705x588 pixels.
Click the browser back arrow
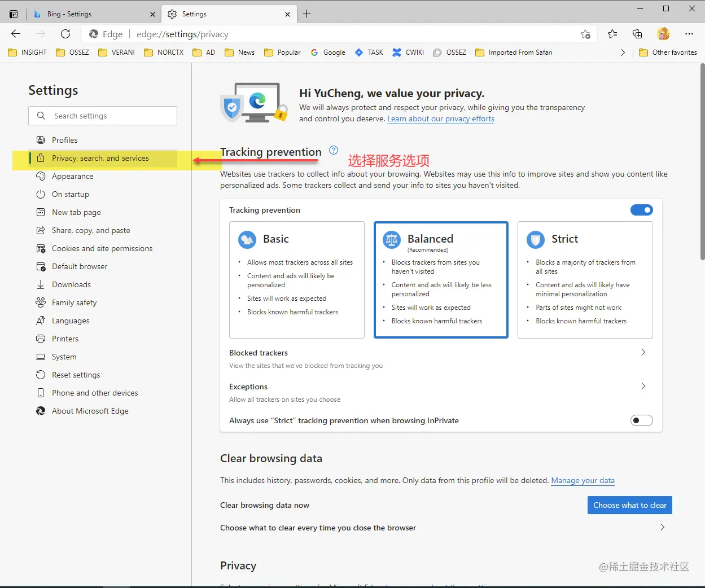tap(16, 34)
